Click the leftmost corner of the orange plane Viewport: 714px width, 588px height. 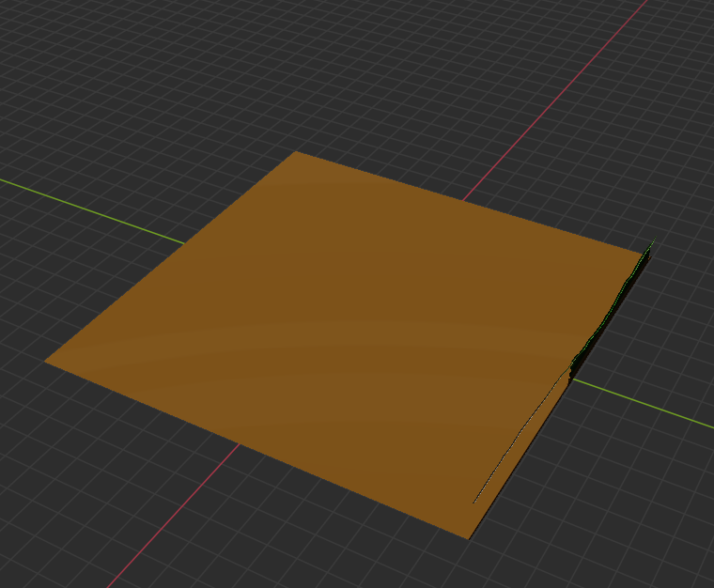point(47,362)
